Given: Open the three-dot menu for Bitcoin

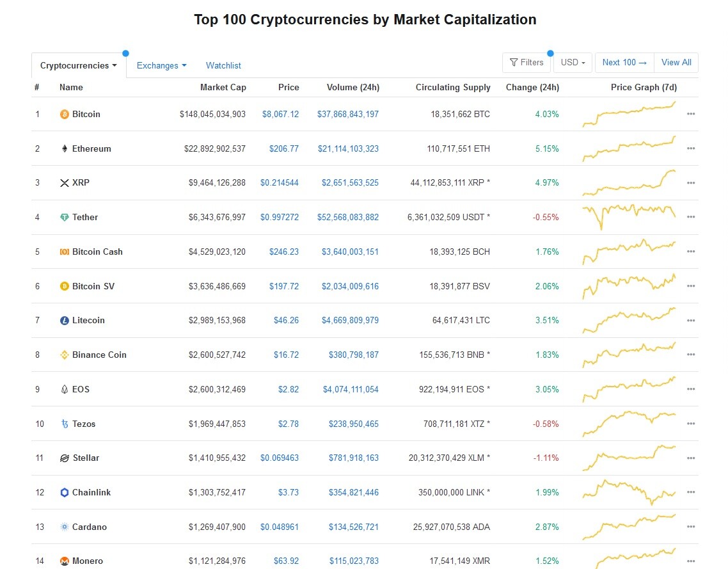Looking at the screenshot, I should [691, 114].
